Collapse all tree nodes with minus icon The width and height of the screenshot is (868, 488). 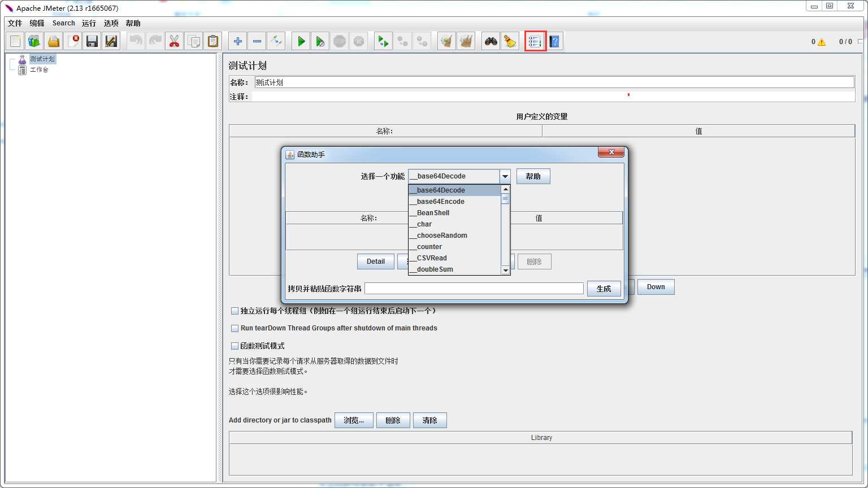[x=257, y=41]
